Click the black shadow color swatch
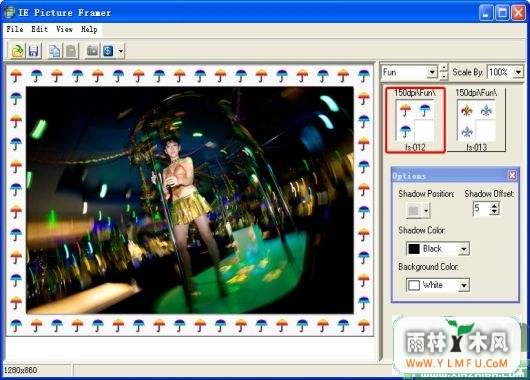 click(414, 249)
